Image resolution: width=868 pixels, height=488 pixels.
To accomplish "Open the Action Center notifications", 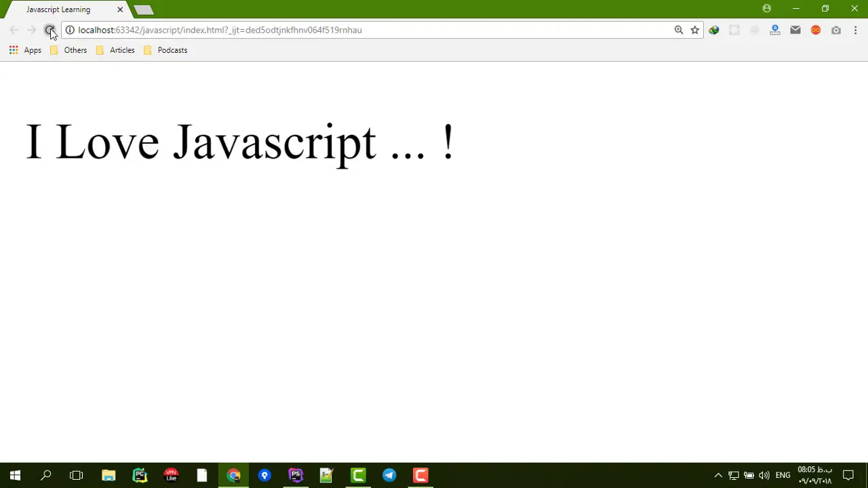I will point(848,475).
